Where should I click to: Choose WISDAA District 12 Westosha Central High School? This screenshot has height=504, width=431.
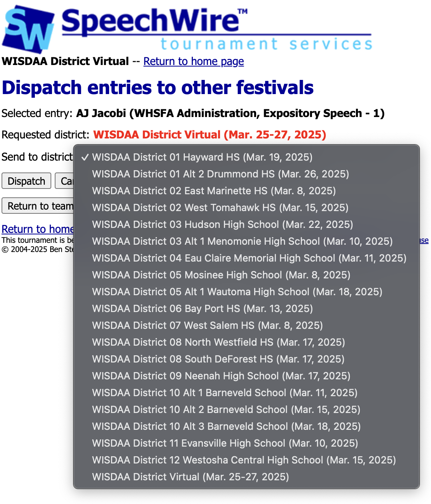243,460
